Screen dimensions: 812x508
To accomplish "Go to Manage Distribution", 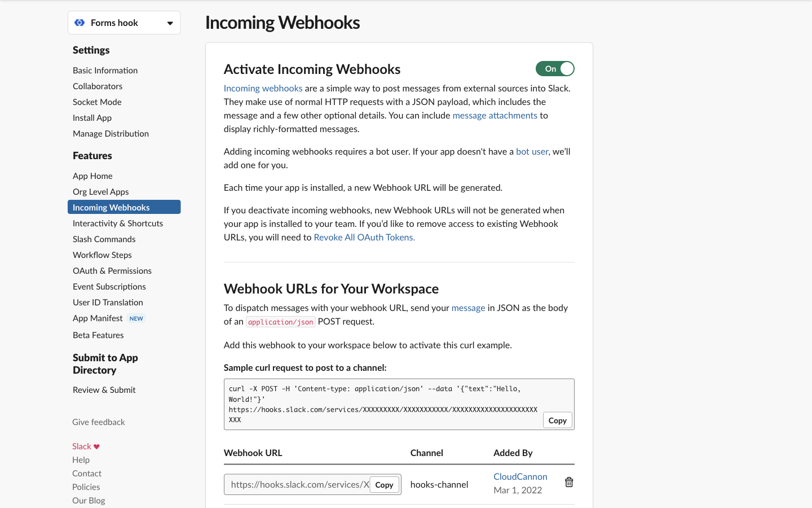I will pyautogui.click(x=111, y=133).
